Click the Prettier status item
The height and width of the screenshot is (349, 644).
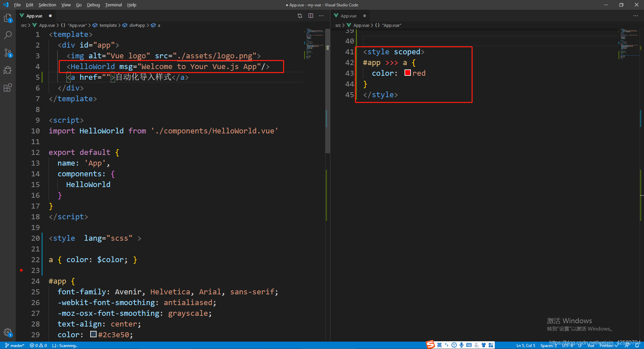(609, 346)
